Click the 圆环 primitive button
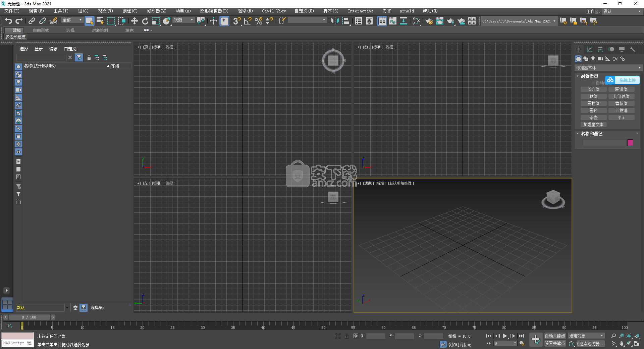Screen dimensions: 644x349 pos(593,111)
